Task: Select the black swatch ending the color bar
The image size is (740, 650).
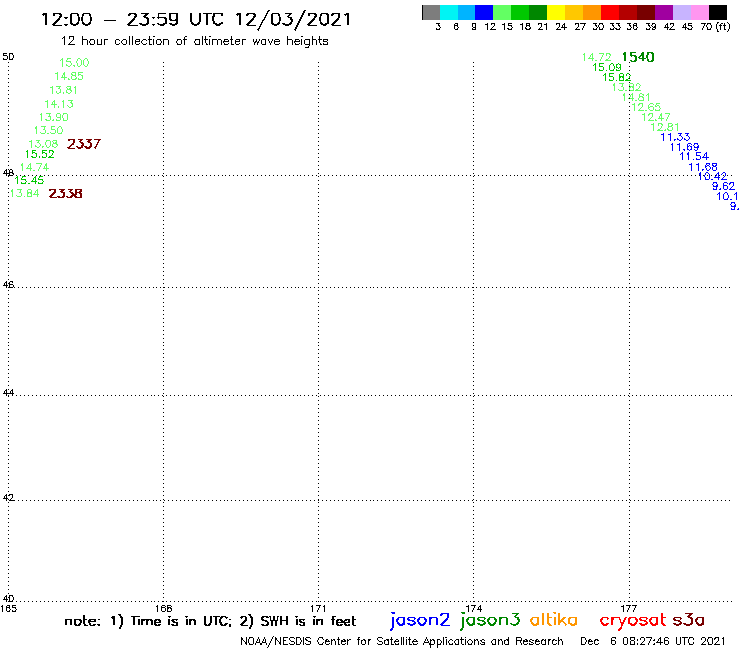Action: pyautogui.click(x=718, y=13)
